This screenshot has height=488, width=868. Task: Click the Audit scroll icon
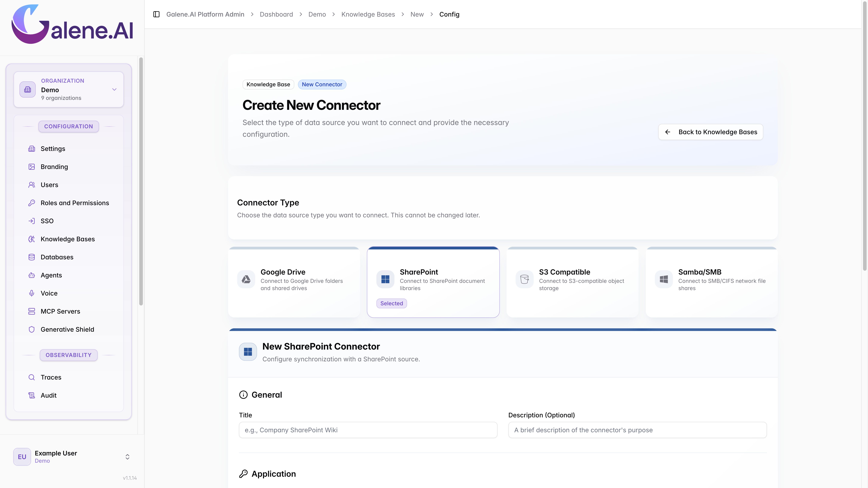(x=32, y=395)
